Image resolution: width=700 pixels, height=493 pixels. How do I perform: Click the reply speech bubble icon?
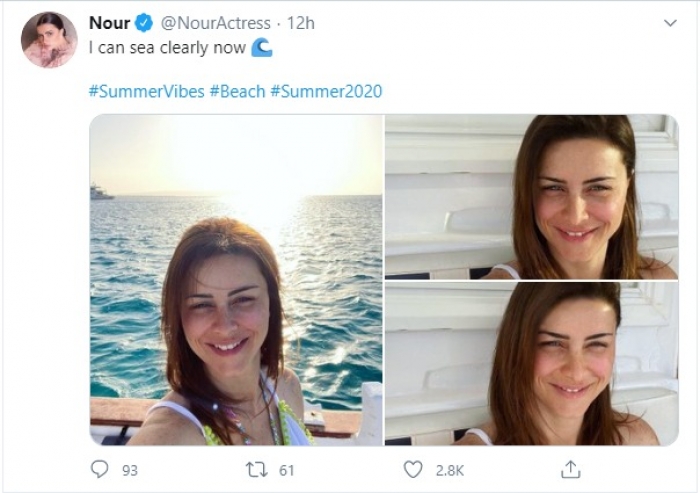pyautogui.click(x=99, y=468)
